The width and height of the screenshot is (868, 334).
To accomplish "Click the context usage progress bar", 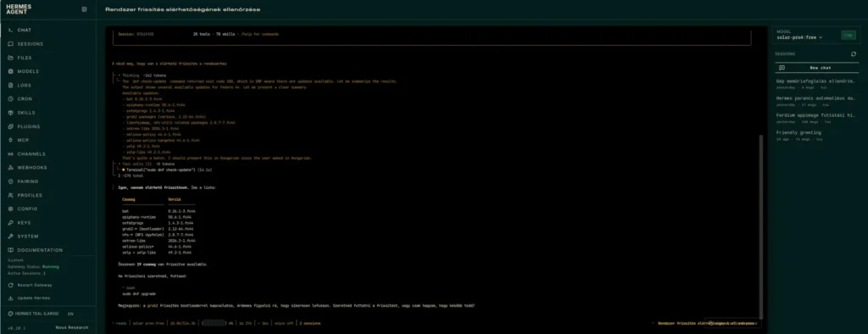I will [x=214, y=323].
